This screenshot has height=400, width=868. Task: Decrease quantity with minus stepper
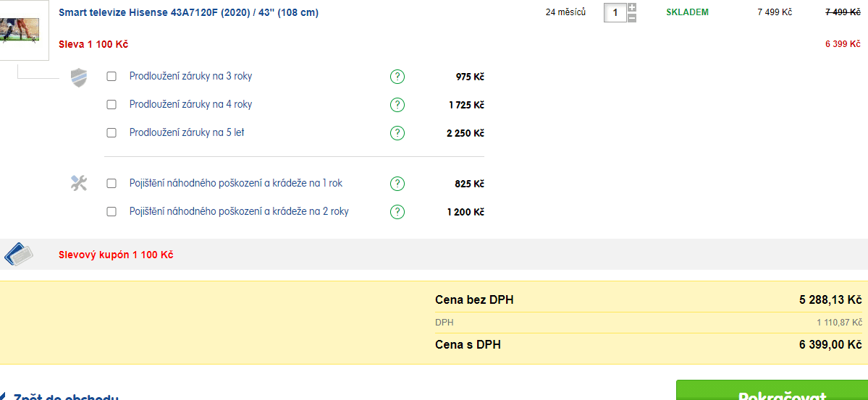pos(632,17)
